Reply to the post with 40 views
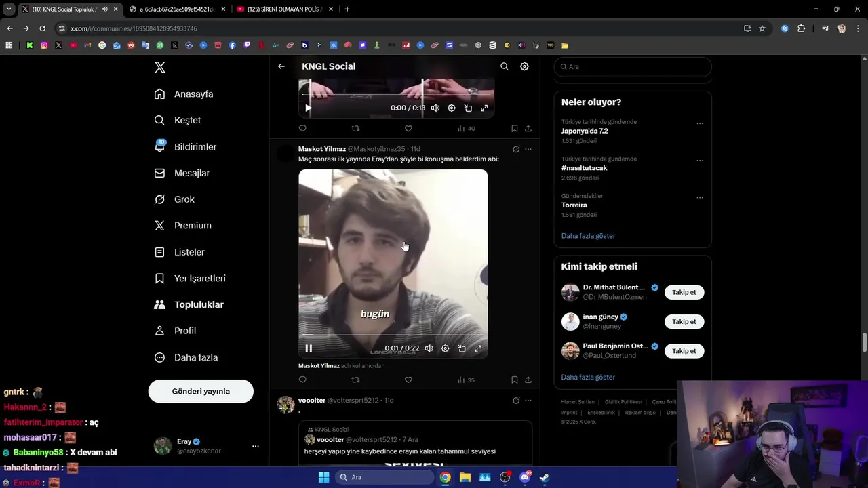This screenshot has height=488, width=868. [x=302, y=128]
